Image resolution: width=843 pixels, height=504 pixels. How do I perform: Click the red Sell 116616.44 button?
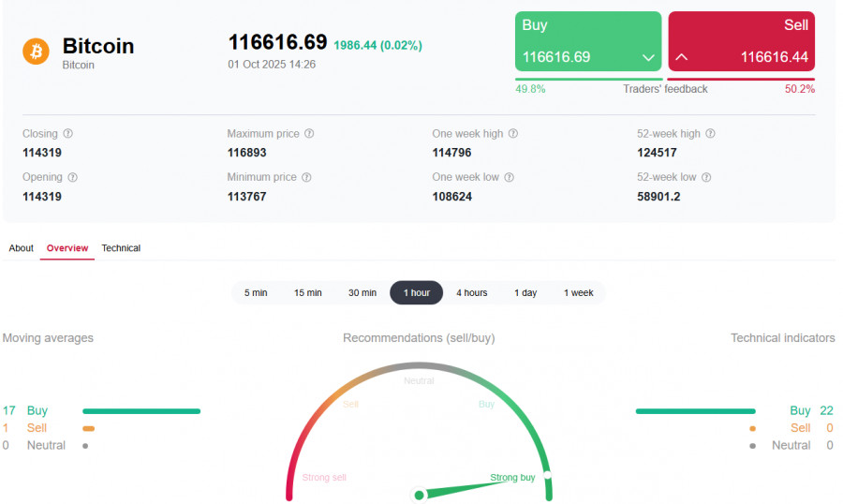tap(742, 41)
